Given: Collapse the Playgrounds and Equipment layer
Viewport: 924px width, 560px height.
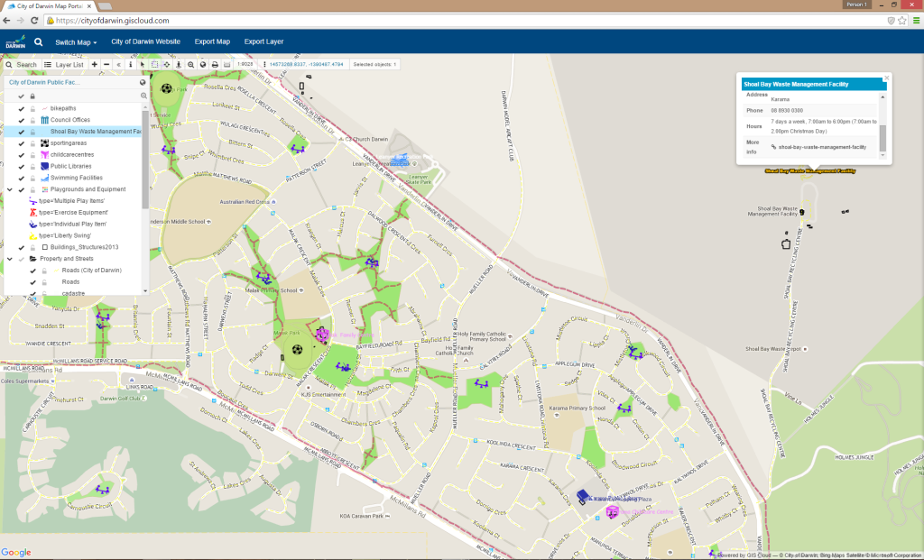Looking at the screenshot, I should point(9,189).
